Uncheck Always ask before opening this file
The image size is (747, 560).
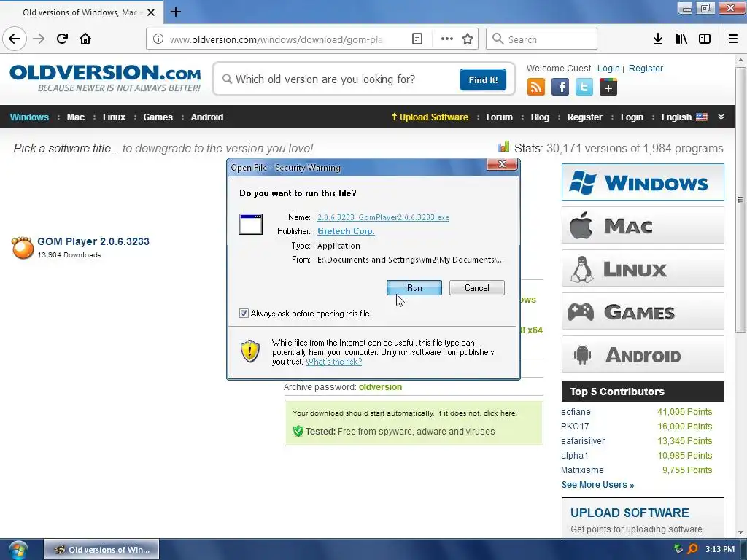coord(244,314)
